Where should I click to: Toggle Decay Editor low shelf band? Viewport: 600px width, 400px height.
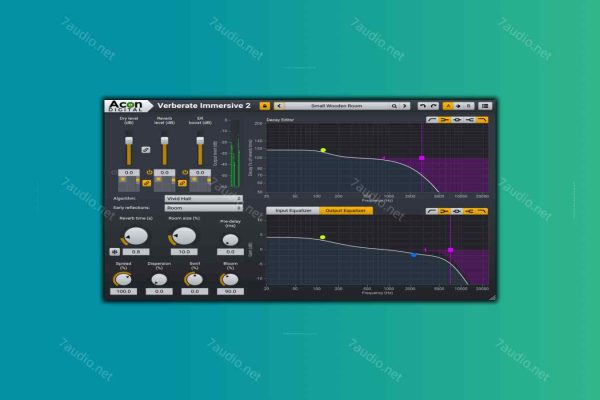coord(444,120)
